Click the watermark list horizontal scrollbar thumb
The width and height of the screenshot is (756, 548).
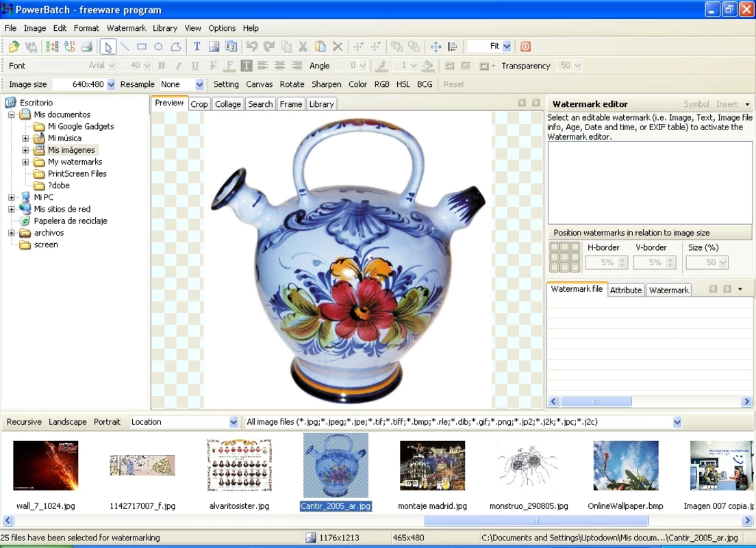click(x=596, y=401)
